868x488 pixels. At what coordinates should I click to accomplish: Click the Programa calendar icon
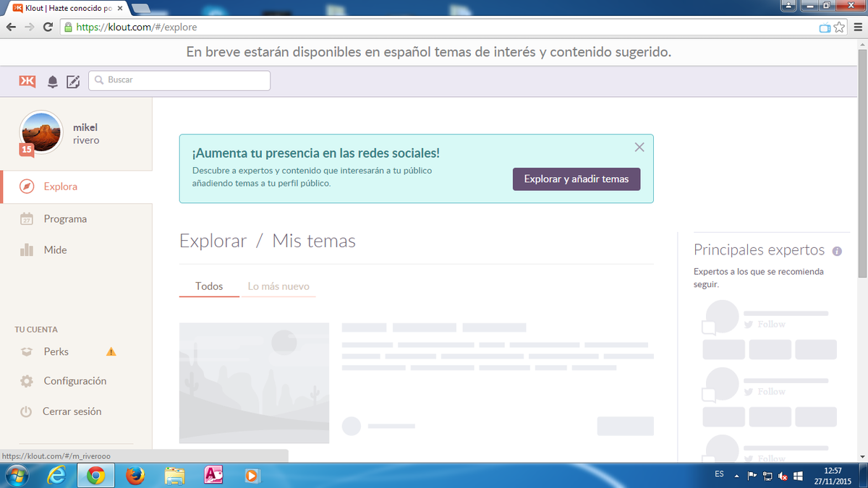[27, 219]
